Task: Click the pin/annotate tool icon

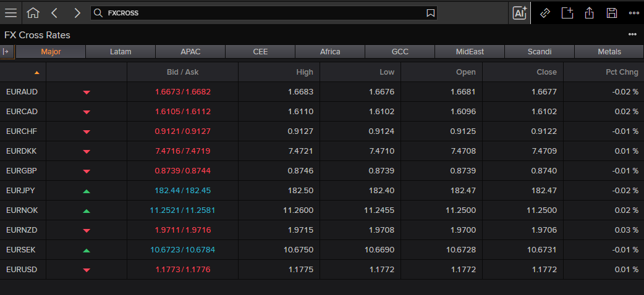Action: point(544,13)
